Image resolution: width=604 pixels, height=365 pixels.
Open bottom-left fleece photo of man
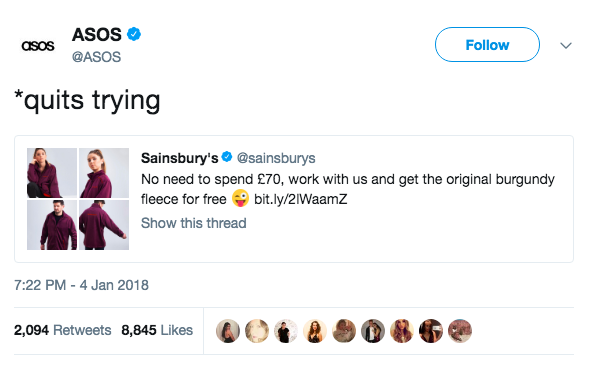52,225
